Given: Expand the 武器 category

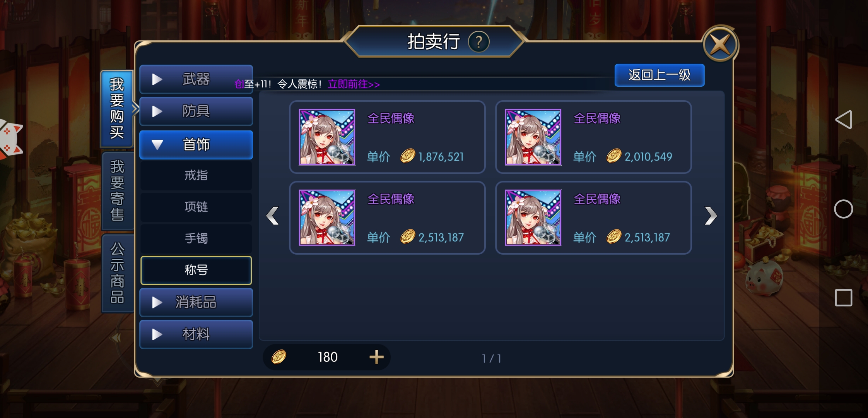Looking at the screenshot, I should [x=196, y=79].
